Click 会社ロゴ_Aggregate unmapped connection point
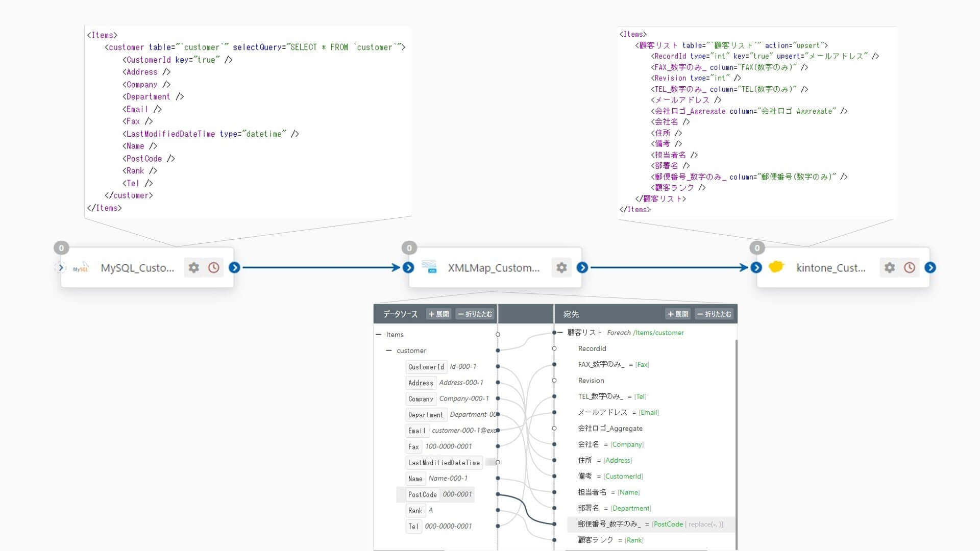This screenshot has width=980, height=551. point(554,429)
